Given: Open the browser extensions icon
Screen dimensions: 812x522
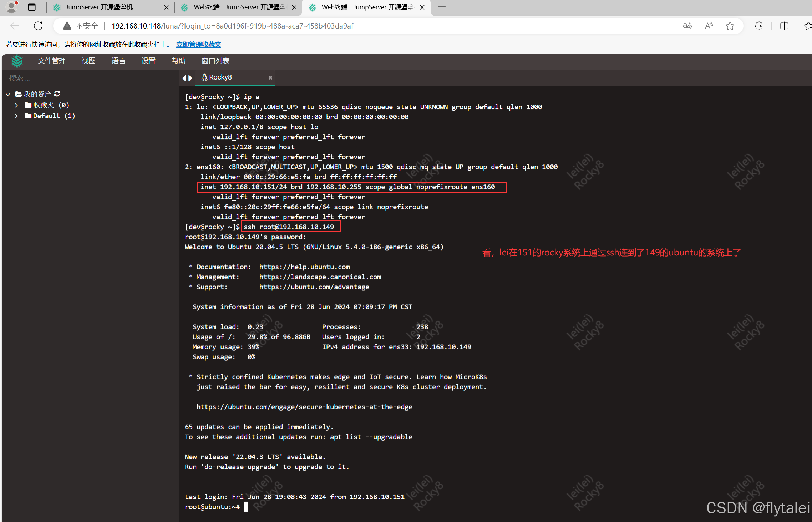Looking at the screenshot, I should tap(759, 26).
